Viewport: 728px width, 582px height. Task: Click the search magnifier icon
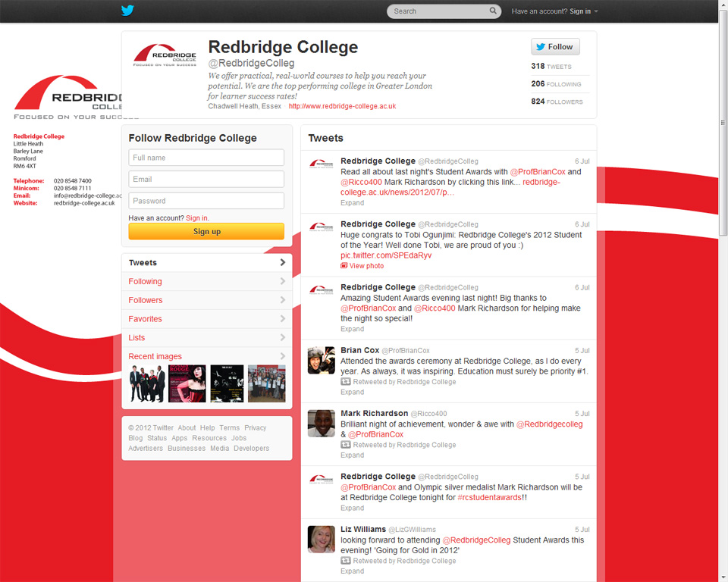494,11
